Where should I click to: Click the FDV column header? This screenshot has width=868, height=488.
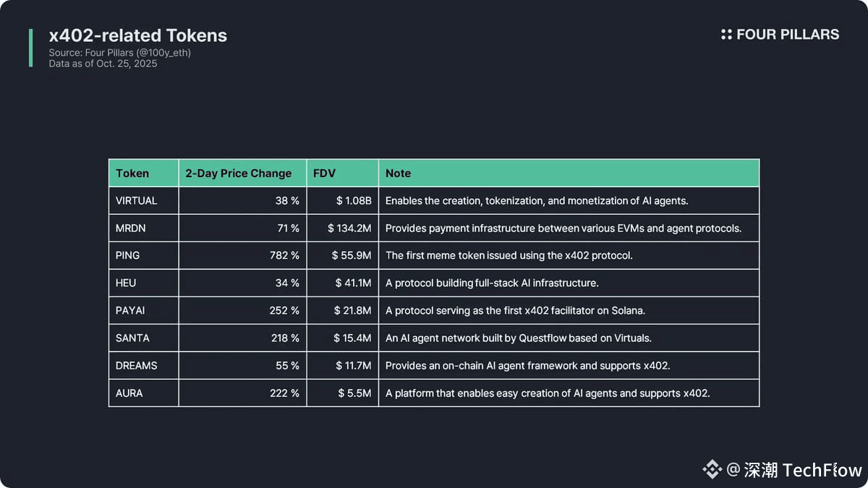point(324,174)
